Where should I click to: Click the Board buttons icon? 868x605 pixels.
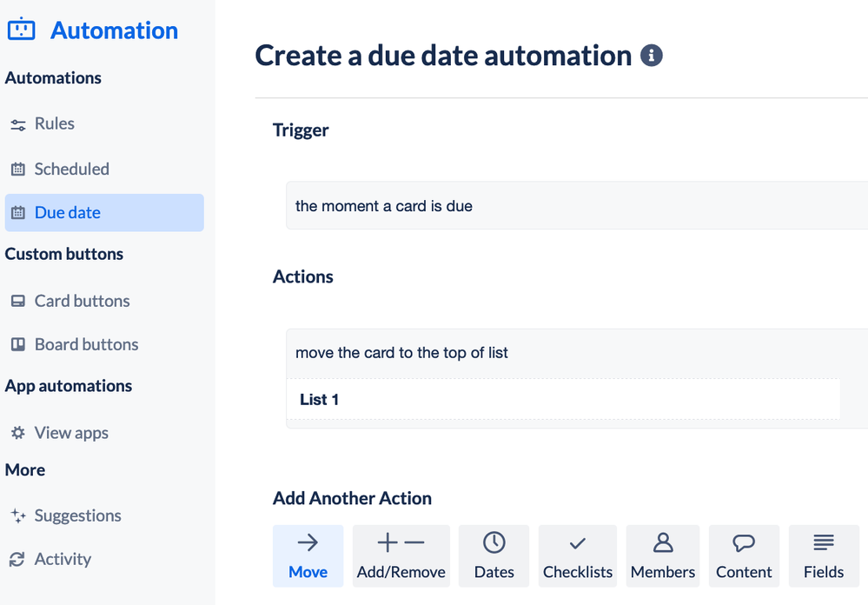[17, 345]
